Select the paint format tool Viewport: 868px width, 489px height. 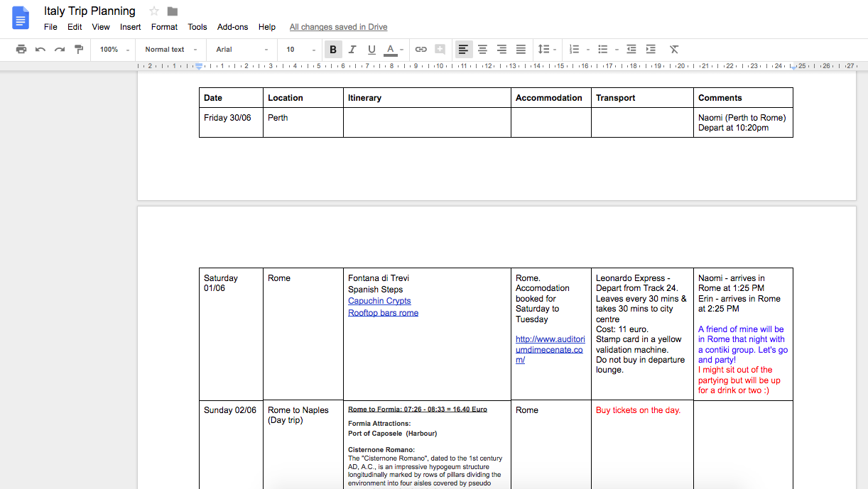(x=79, y=50)
